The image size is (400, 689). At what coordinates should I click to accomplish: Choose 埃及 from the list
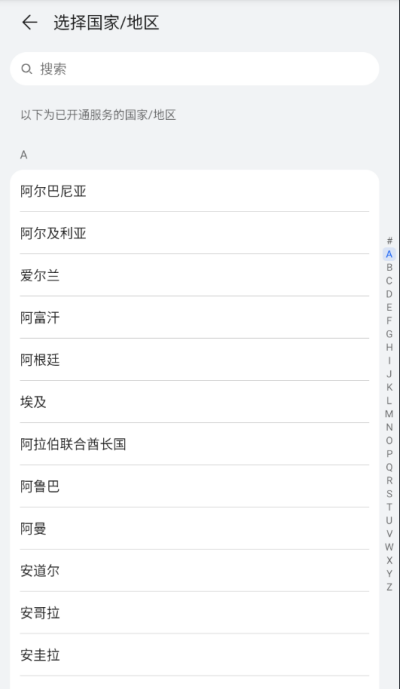tap(194, 402)
